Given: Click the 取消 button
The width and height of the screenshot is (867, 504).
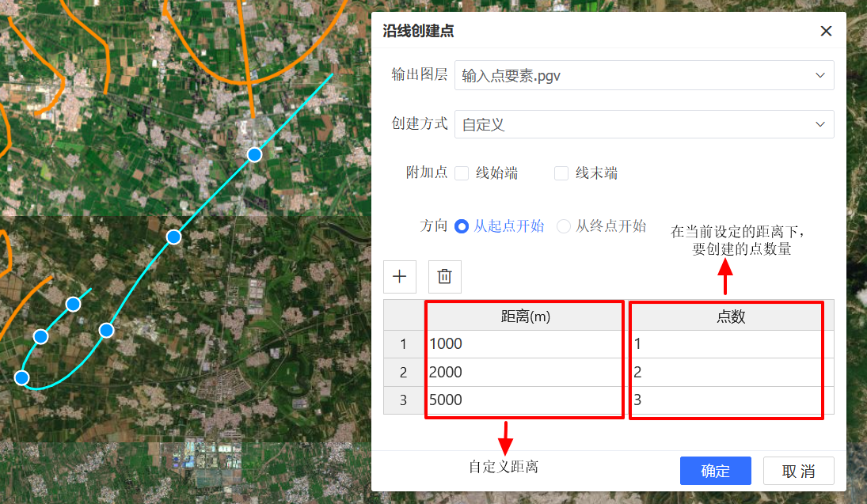Looking at the screenshot, I should (x=798, y=471).
